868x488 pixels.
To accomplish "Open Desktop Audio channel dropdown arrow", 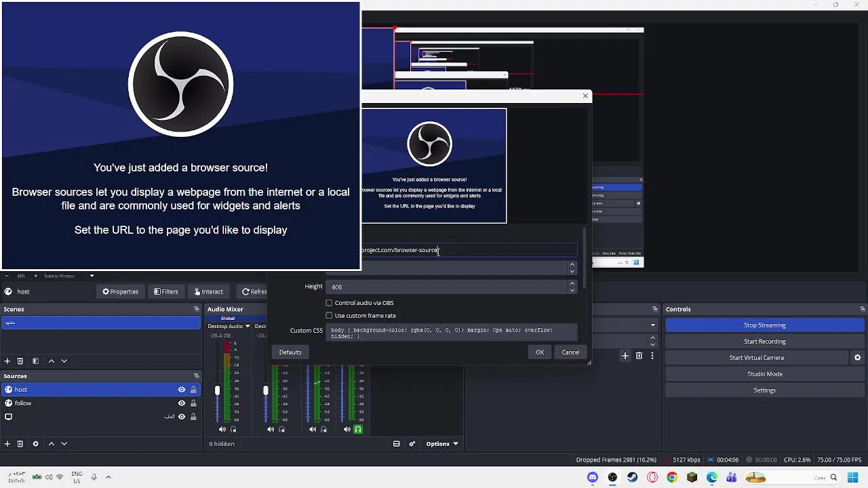I will [248, 327].
